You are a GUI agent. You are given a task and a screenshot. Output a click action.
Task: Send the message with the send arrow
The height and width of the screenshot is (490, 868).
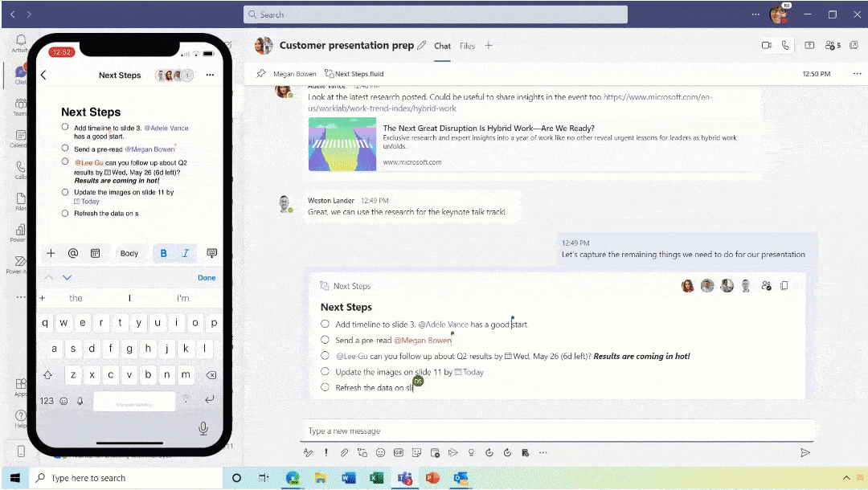click(x=806, y=452)
